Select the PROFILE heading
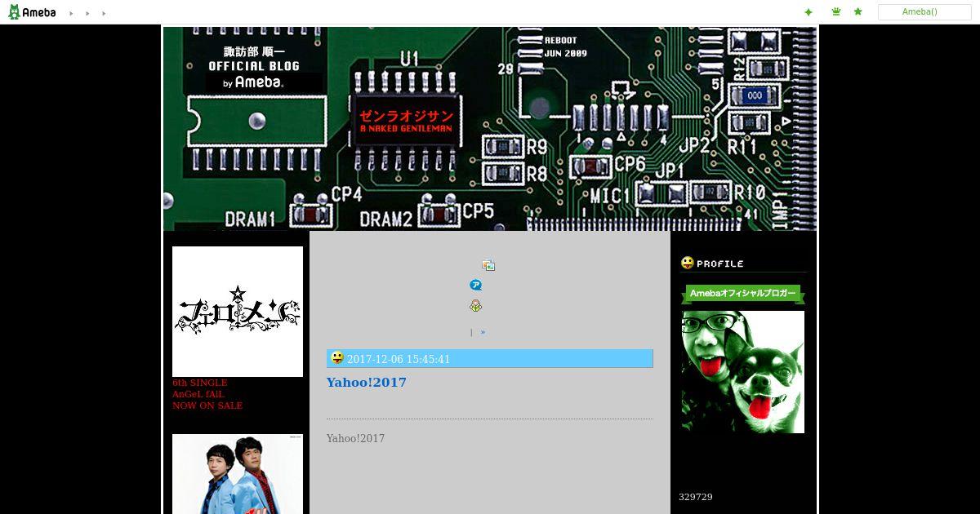The width and height of the screenshot is (980, 514). pyautogui.click(x=720, y=264)
